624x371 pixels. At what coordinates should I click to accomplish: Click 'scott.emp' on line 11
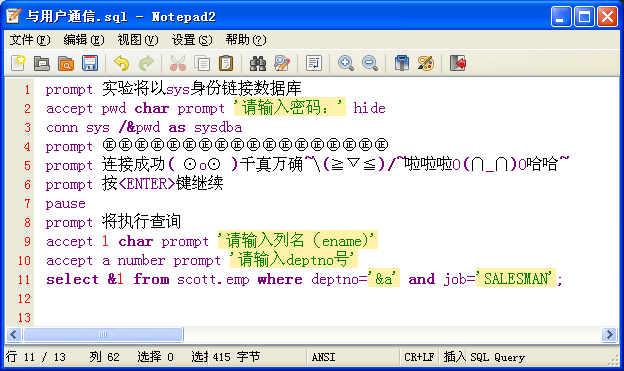(x=213, y=280)
